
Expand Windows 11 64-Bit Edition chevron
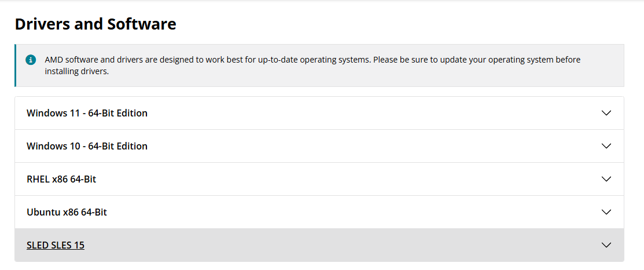point(606,113)
